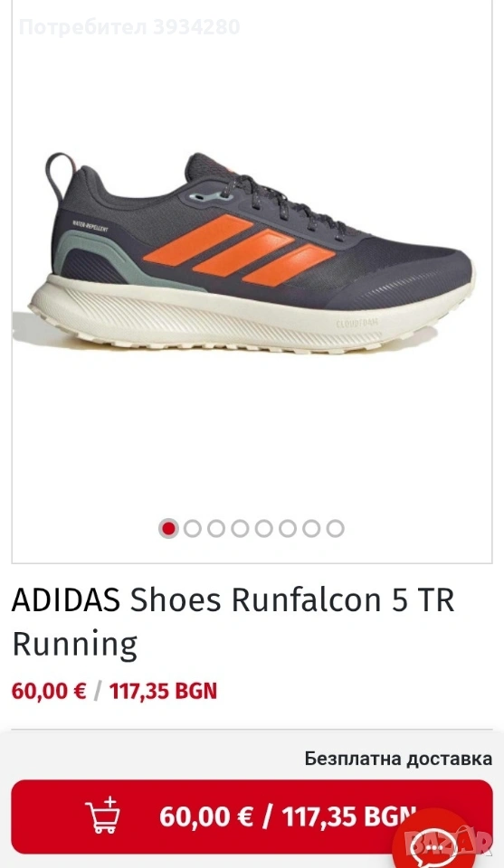Jump to the seventh carousel image dot

(311, 529)
